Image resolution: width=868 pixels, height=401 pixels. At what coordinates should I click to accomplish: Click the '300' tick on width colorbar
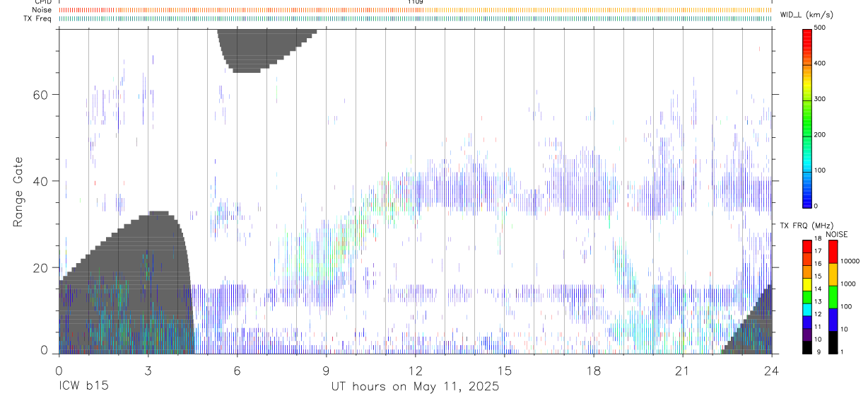click(x=821, y=99)
